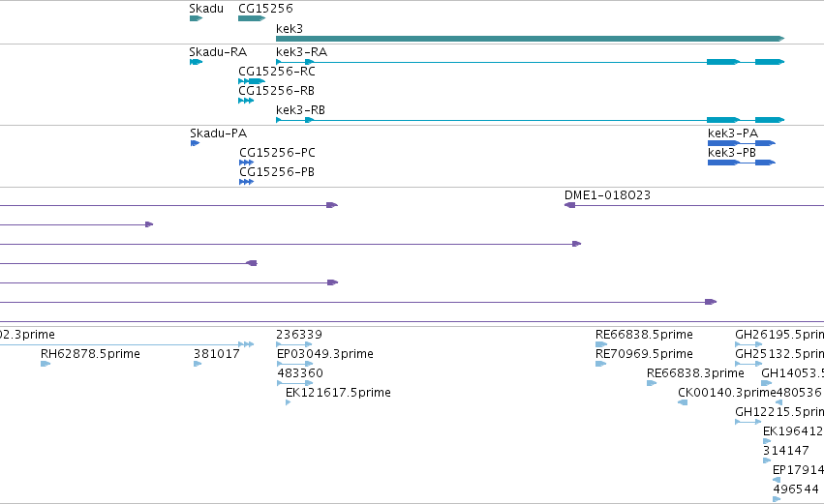Click the Skadu gene label
824x504 pixels.
click(206, 9)
